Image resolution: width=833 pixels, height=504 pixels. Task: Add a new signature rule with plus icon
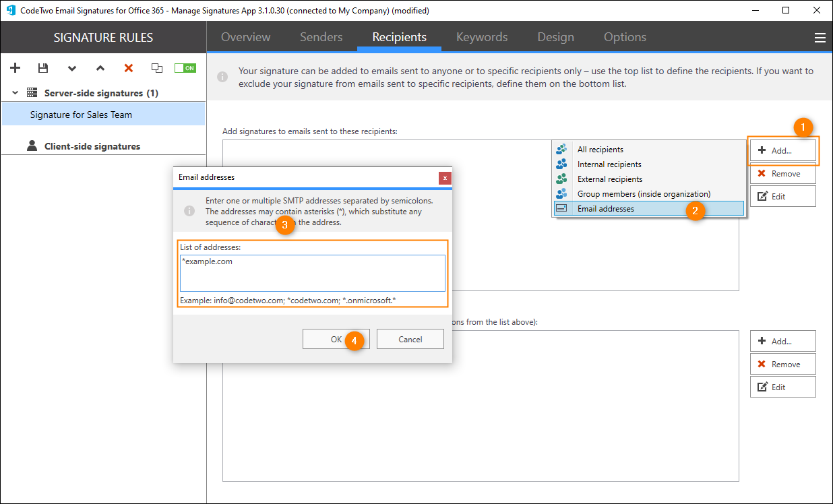16,68
